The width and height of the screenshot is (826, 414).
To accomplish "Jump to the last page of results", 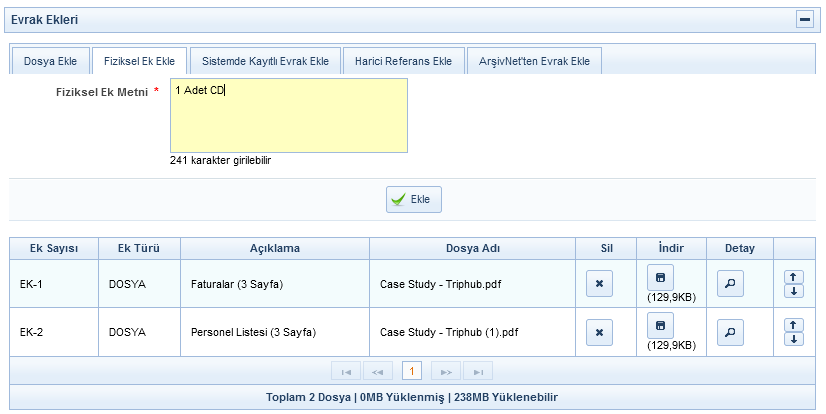I will click(478, 372).
